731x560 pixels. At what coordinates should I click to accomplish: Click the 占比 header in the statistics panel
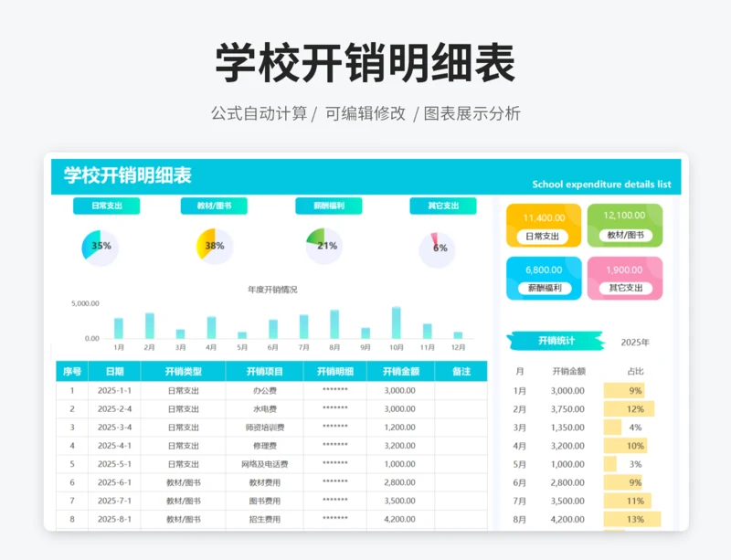click(x=635, y=371)
